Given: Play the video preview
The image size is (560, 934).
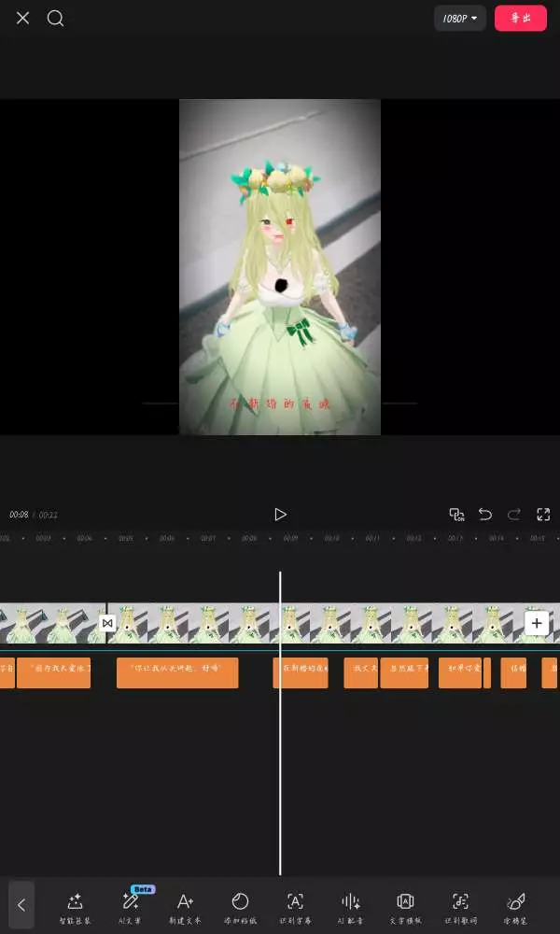Looking at the screenshot, I should click(x=280, y=515).
